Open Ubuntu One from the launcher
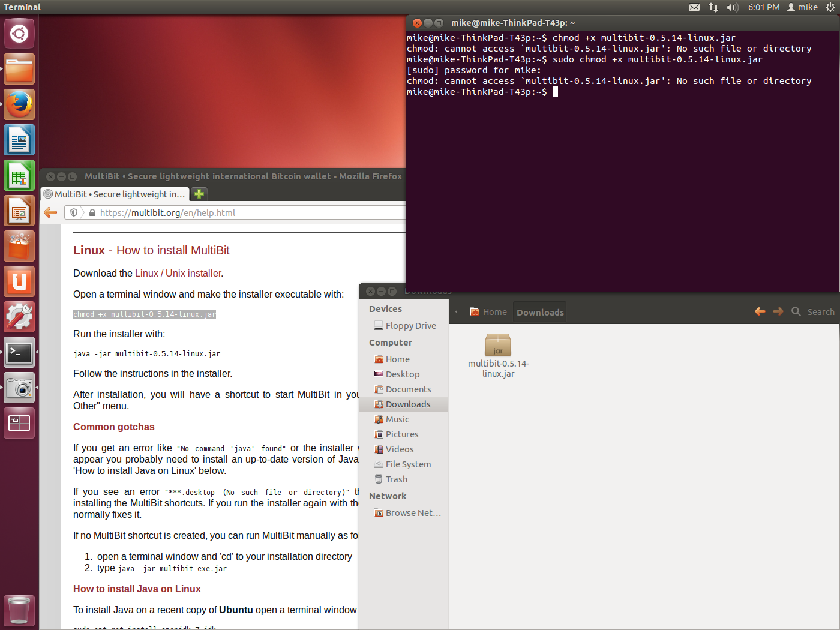This screenshot has height=630, width=840. [x=19, y=281]
